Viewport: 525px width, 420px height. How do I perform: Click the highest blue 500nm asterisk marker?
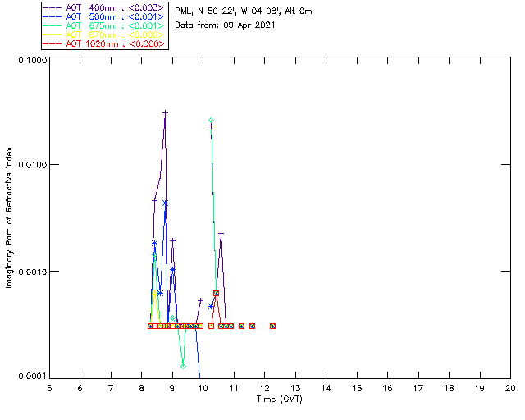pyautogui.click(x=165, y=203)
